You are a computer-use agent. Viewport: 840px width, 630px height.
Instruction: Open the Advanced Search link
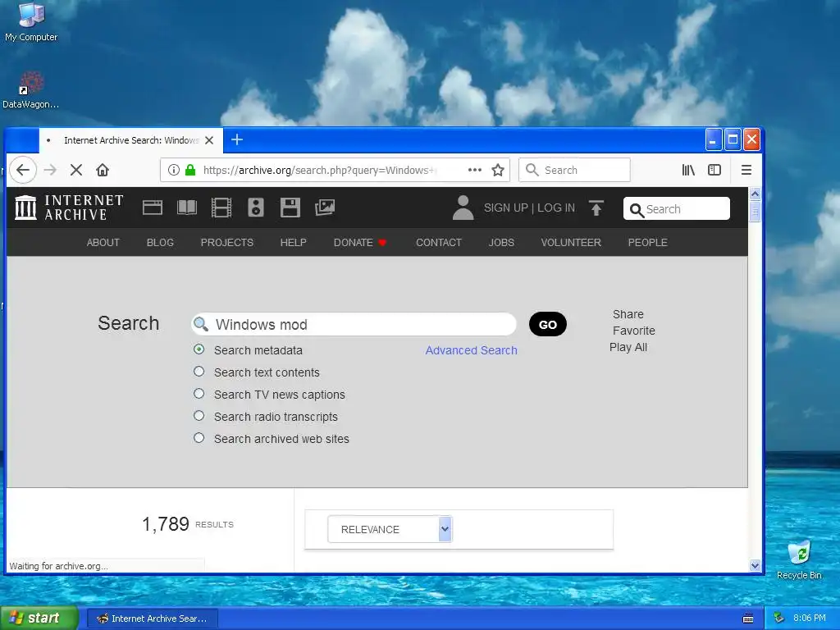pos(472,350)
